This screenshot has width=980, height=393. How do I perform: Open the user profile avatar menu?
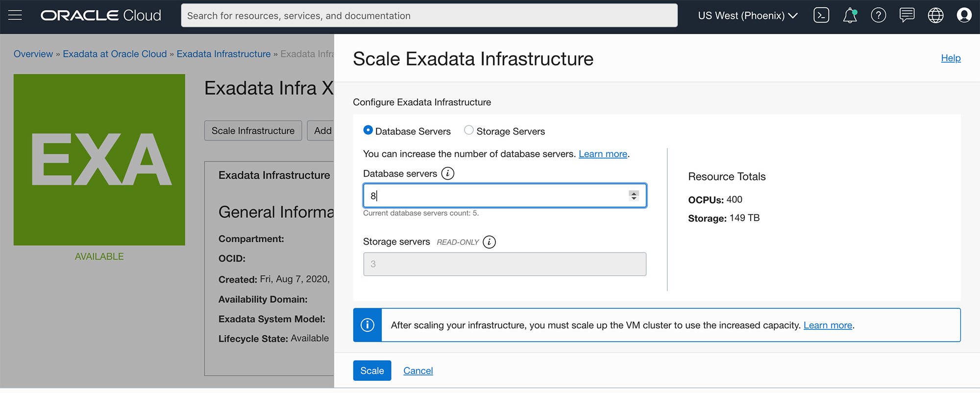964,15
